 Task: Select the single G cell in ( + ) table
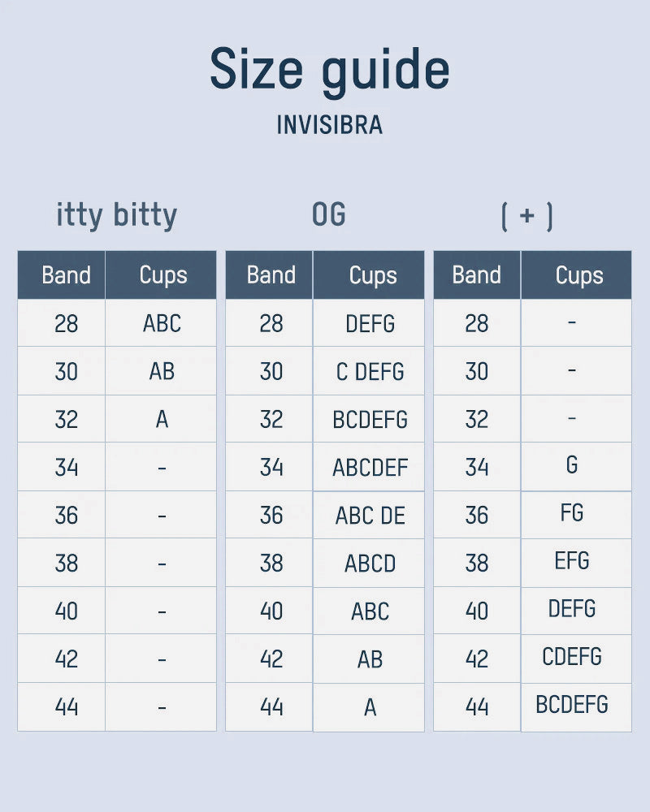point(572,465)
